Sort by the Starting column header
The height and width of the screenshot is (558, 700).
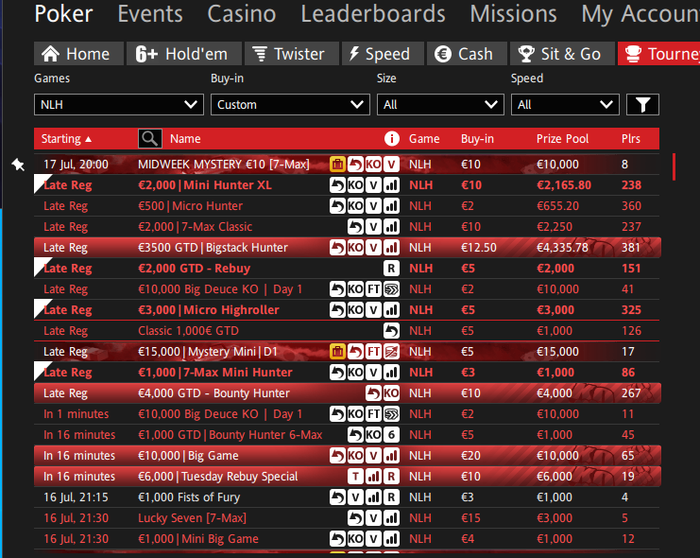pos(66,139)
